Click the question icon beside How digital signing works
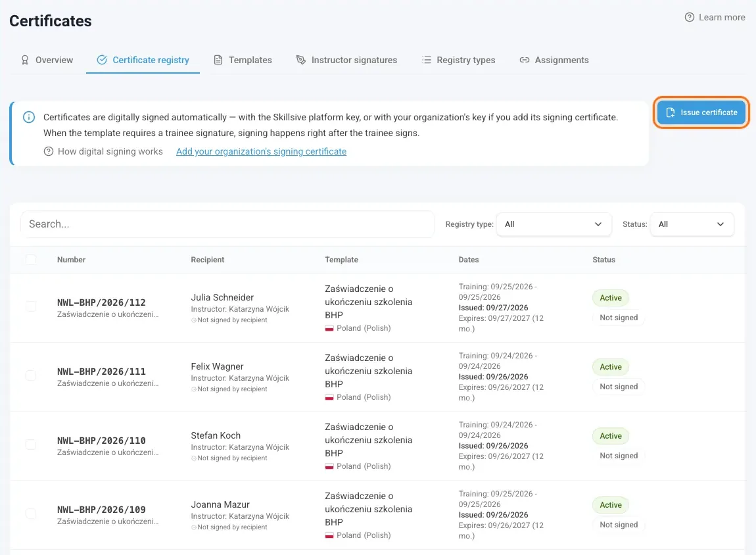Image resolution: width=756 pixels, height=555 pixels. pyautogui.click(x=48, y=151)
